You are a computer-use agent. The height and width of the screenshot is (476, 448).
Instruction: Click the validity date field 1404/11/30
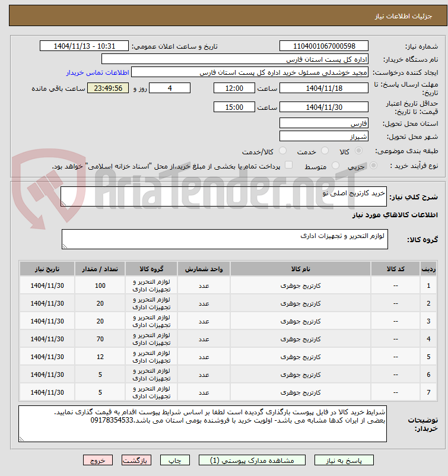tap(324, 107)
